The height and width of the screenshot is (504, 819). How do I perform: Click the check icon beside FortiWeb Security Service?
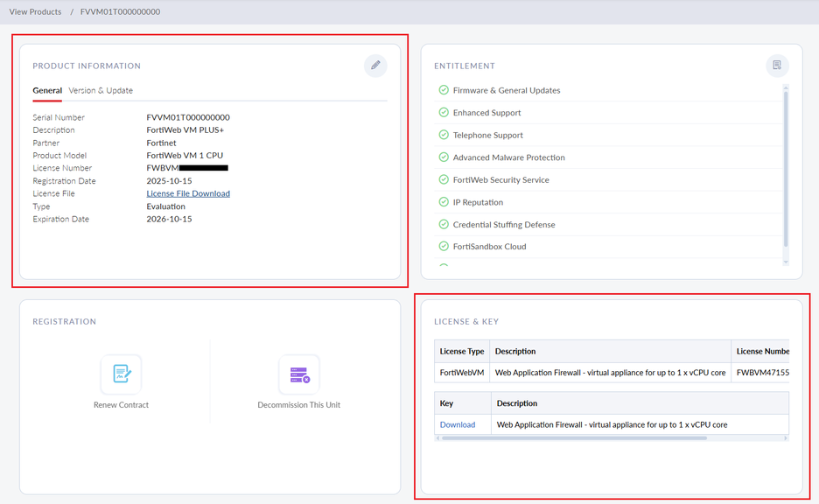444,179
